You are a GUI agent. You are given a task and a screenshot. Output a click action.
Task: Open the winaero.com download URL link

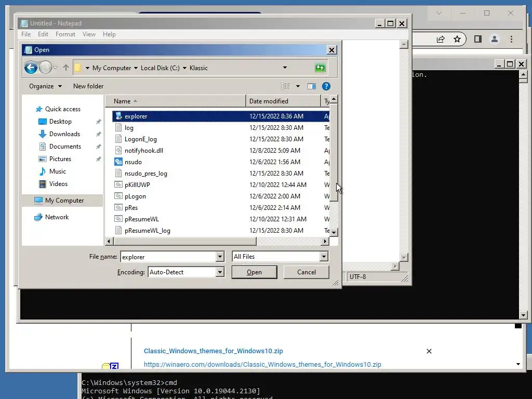(x=262, y=364)
